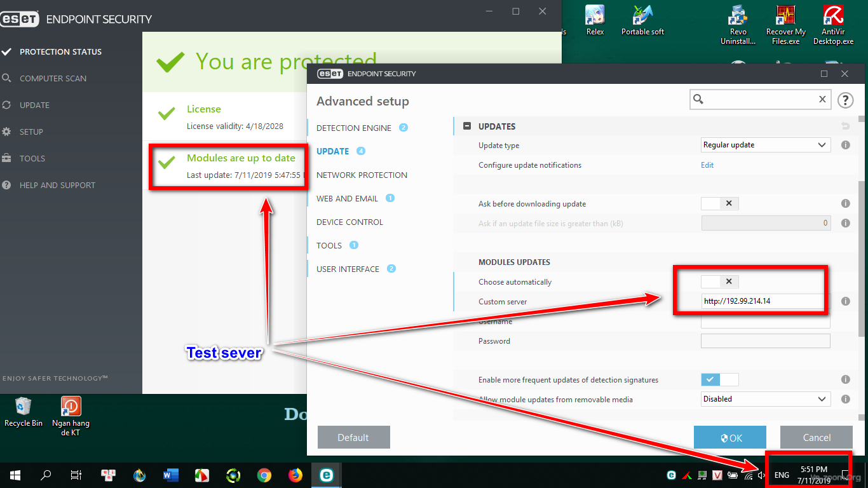
Task: Click the search magnifier icon in Advanced setup
Action: pyautogui.click(x=698, y=99)
